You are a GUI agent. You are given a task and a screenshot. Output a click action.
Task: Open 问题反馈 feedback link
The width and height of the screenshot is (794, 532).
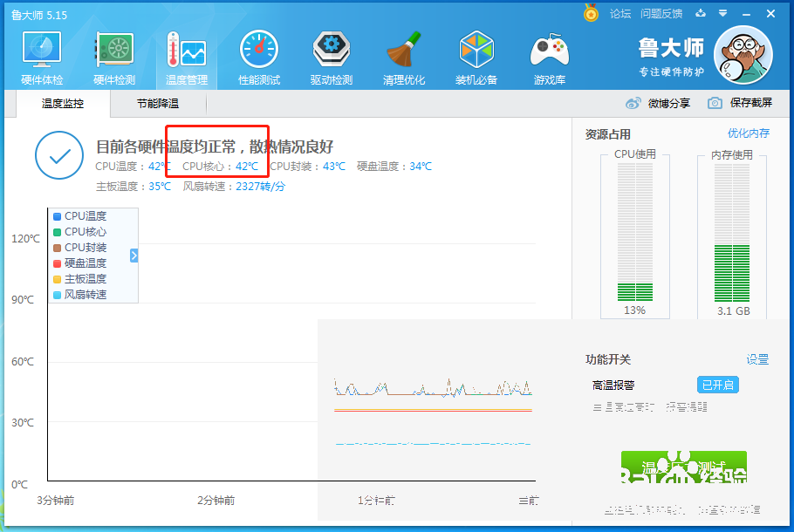click(x=661, y=14)
